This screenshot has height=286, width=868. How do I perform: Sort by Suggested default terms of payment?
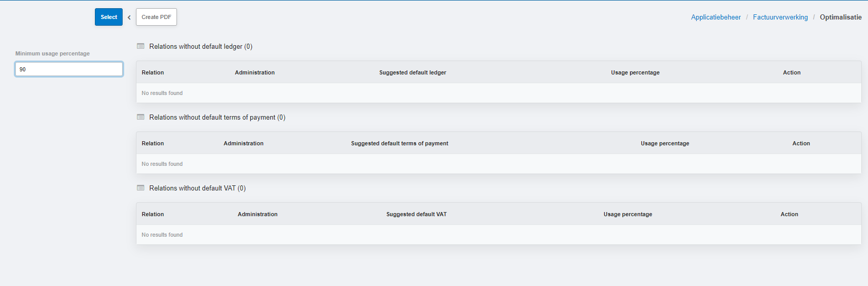400,143
